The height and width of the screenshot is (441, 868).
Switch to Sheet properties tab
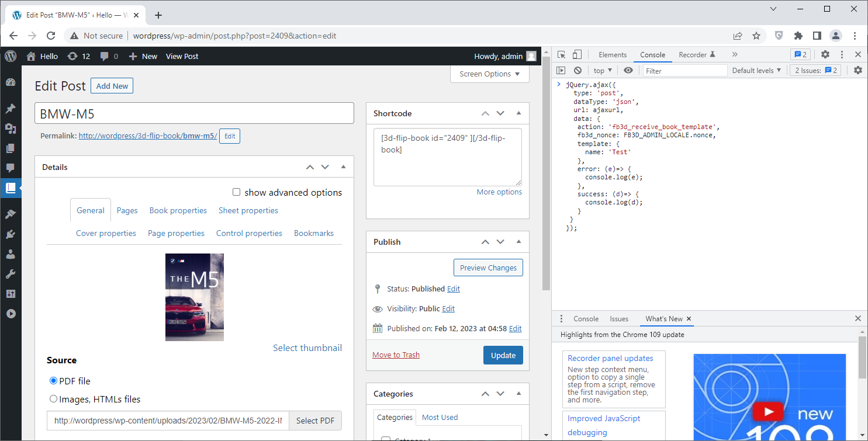click(248, 210)
